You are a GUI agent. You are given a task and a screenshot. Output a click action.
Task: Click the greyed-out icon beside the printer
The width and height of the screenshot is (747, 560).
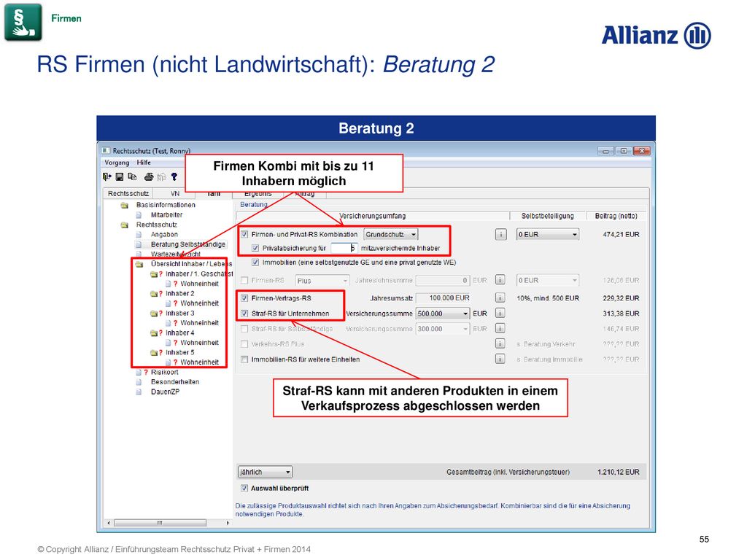(x=161, y=176)
